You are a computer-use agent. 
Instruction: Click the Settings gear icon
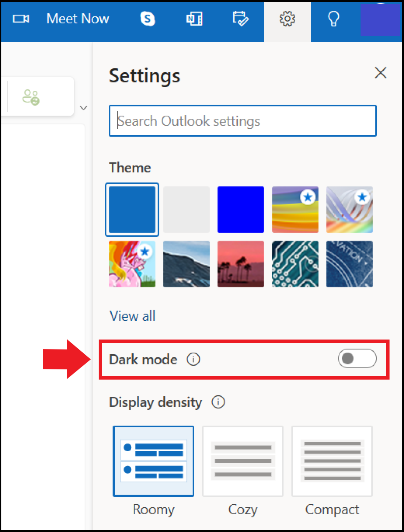tap(287, 19)
